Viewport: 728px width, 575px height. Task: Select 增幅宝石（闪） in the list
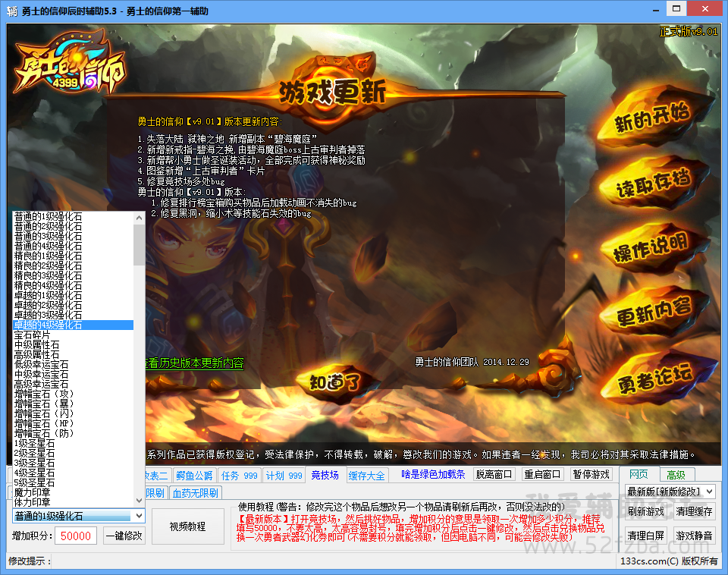pyautogui.click(x=73, y=414)
